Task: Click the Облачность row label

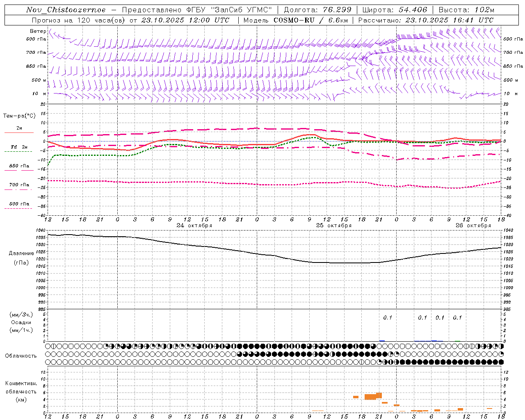Action: [21, 356]
